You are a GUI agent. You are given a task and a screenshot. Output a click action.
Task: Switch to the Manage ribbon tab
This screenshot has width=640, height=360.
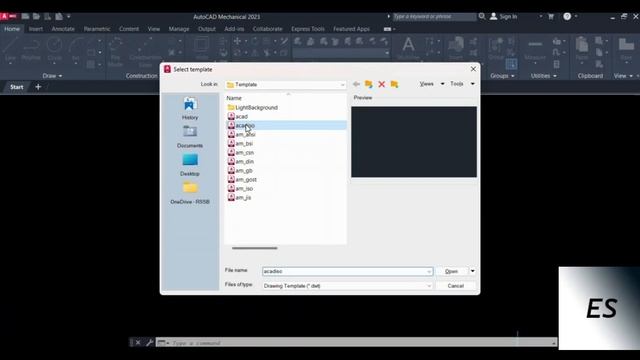tap(179, 29)
